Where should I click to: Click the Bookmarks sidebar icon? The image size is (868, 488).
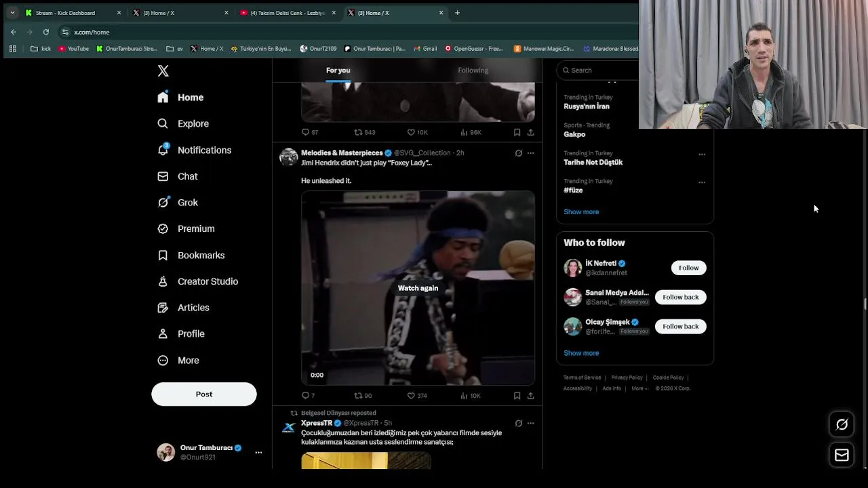163,255
